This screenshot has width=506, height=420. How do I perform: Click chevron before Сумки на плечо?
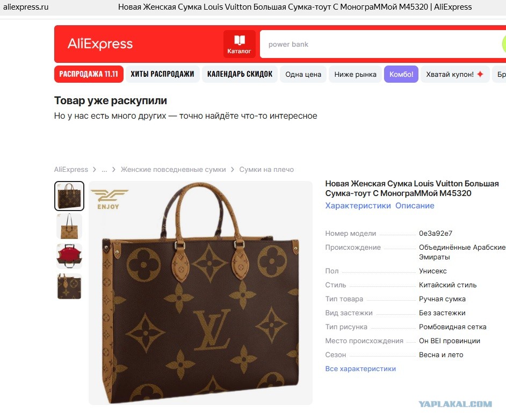233,169
